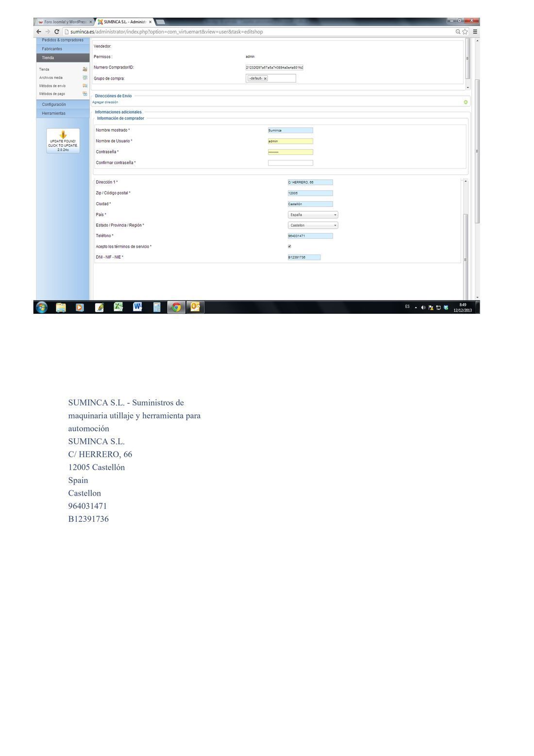Viewport: 534px width, 756px height.
Task: Click the Tienda shop icon in sidebar
Action: 85,69
